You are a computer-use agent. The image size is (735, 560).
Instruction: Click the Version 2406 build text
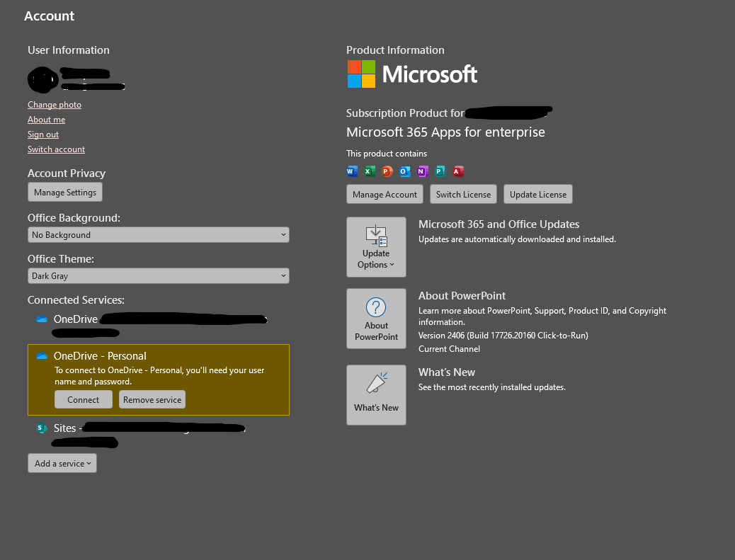tap(503, 336)
